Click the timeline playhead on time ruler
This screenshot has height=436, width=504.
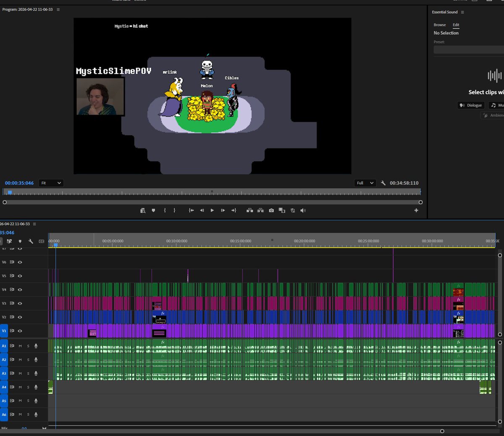[55, 244]
